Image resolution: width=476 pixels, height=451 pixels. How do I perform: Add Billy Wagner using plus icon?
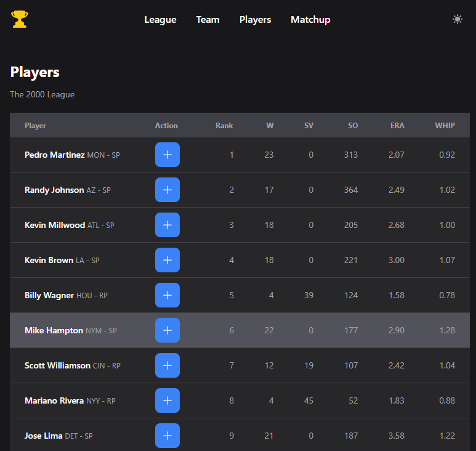tap(167, 295)
